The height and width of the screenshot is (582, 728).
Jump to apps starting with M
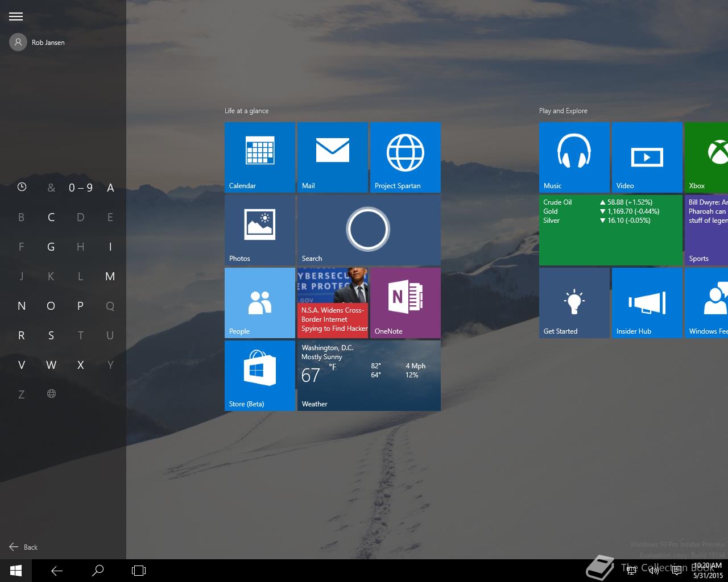[110, 276]
